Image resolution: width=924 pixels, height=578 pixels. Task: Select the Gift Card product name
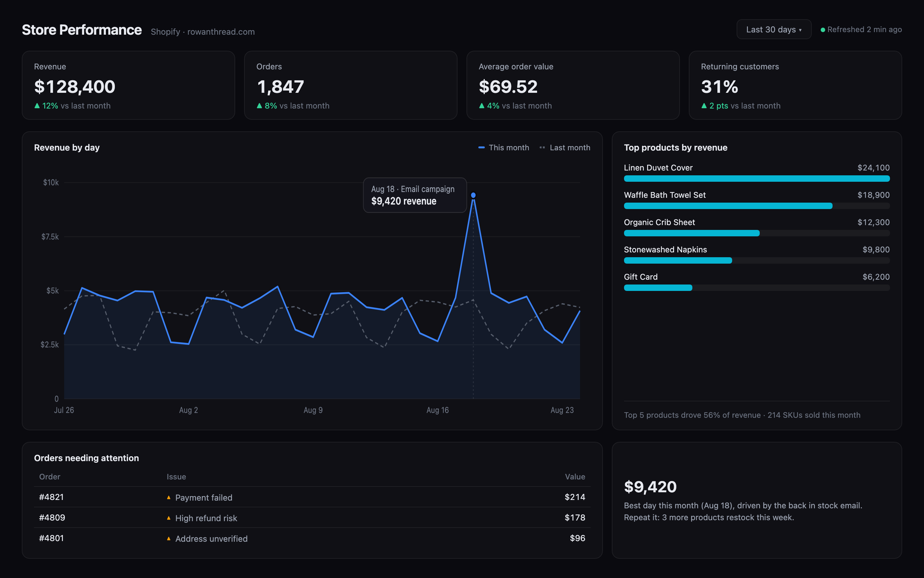click(x=641, y=277)
